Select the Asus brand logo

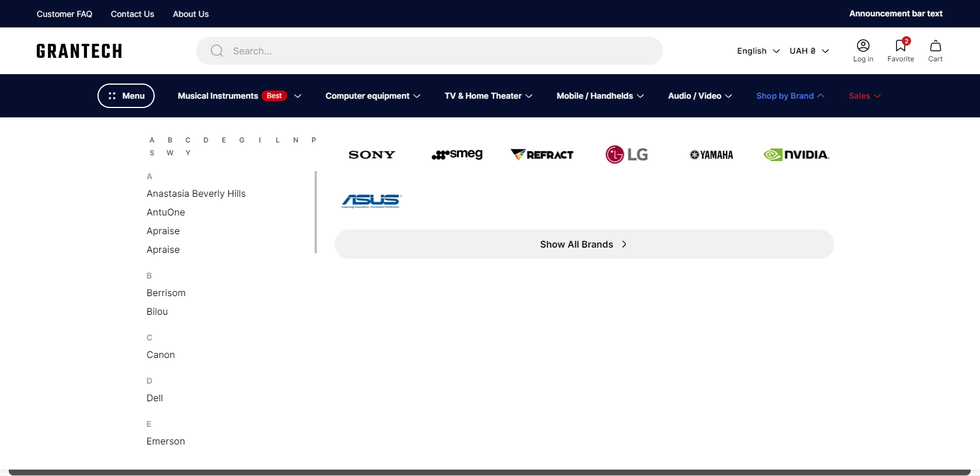(x=372, y=201)
